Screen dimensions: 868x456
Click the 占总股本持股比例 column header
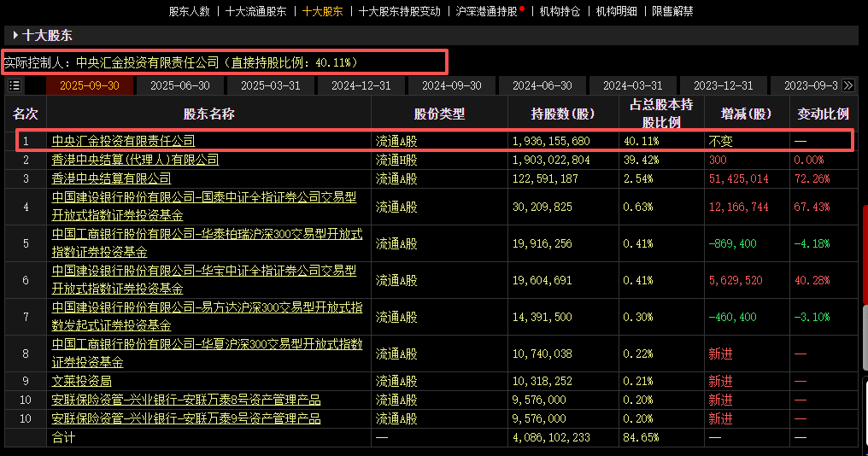pos(661,114)
